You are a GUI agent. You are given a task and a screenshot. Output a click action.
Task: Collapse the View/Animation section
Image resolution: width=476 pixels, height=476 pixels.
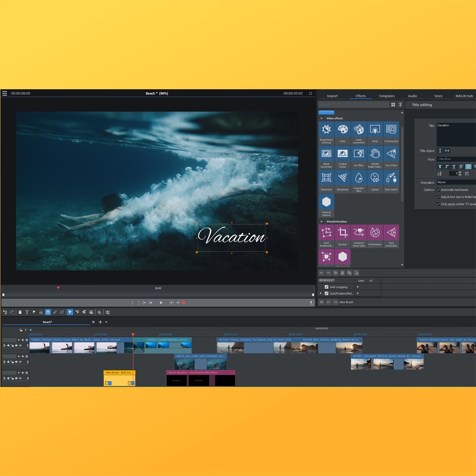322,222
